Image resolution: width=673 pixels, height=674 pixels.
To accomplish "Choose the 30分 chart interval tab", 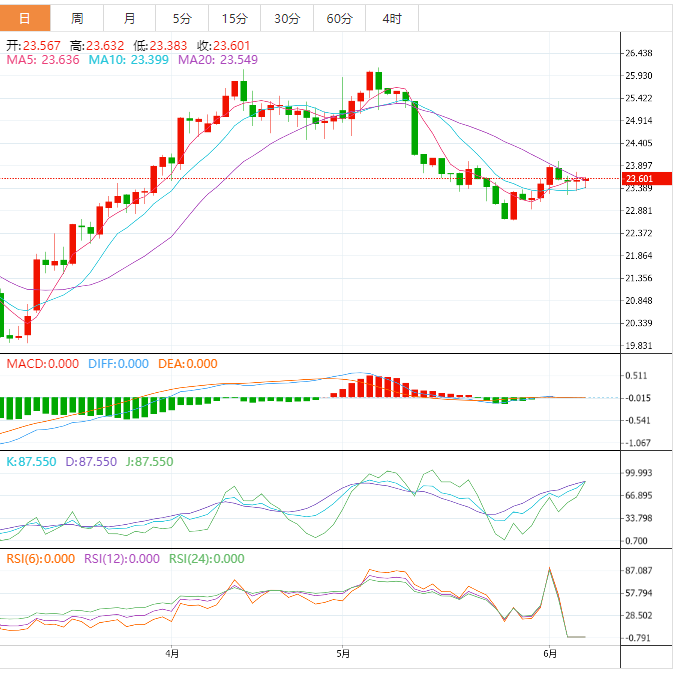I will coord(286,18).
